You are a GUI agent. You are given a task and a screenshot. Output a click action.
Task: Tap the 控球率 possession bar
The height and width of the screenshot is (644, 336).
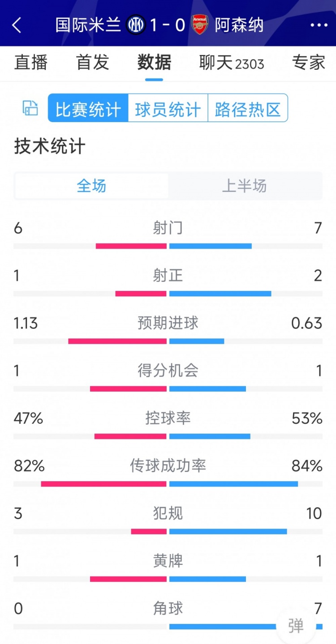coord(168,436)
